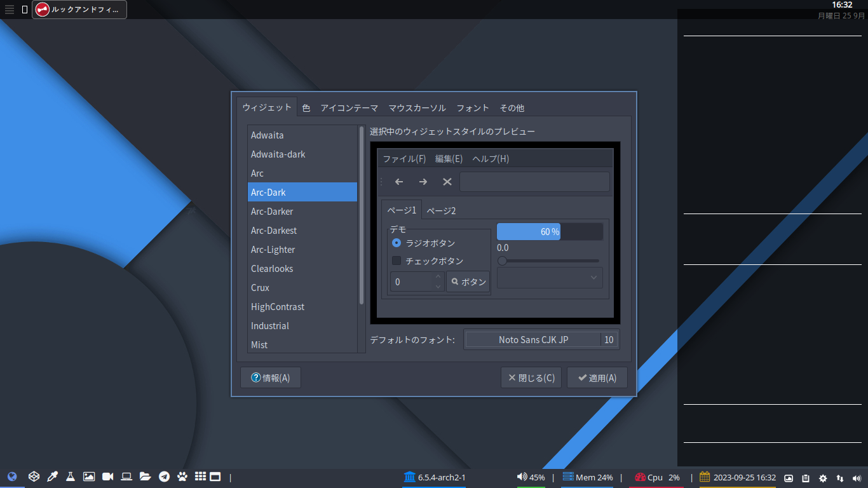868x488 pixels.
Task: Launch the eyedropper color picker icon
Action: (53, 477)
